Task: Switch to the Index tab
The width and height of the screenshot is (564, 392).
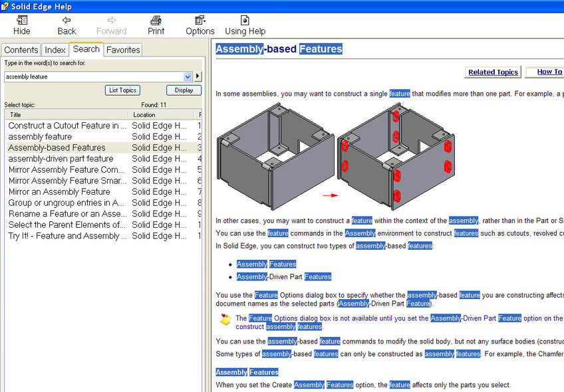Action: [x=55, y=50]
